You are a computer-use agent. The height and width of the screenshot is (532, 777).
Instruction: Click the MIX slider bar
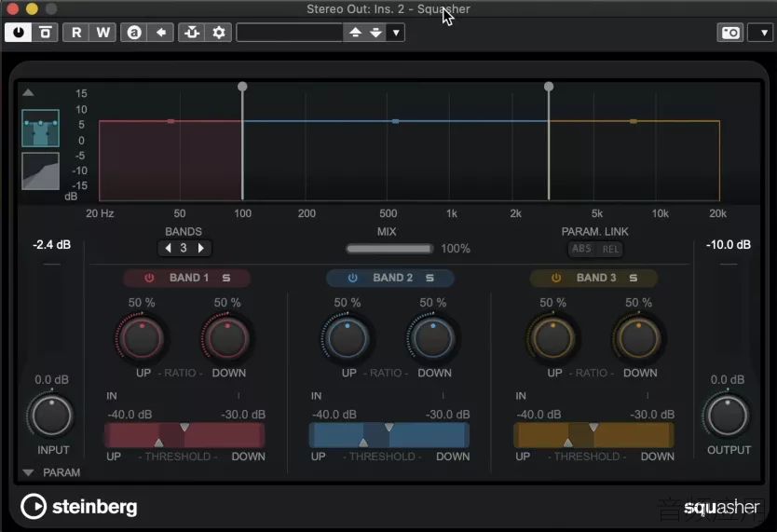click(x=389, y=249)
